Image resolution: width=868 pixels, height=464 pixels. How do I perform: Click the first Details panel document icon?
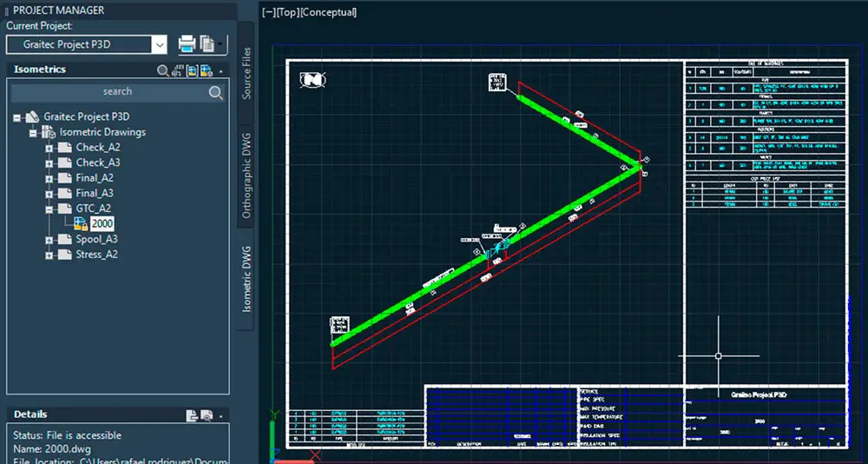tap(192, 415)
